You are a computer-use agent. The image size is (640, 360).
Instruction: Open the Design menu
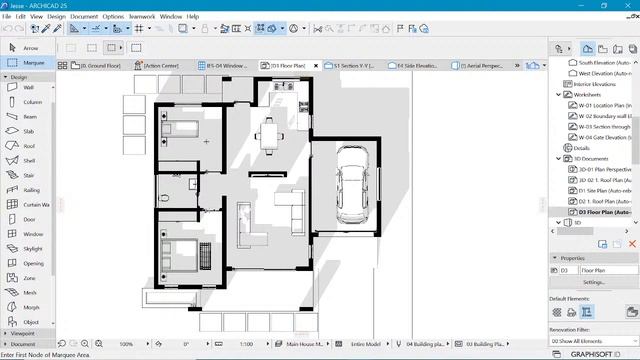click(56, 16)
